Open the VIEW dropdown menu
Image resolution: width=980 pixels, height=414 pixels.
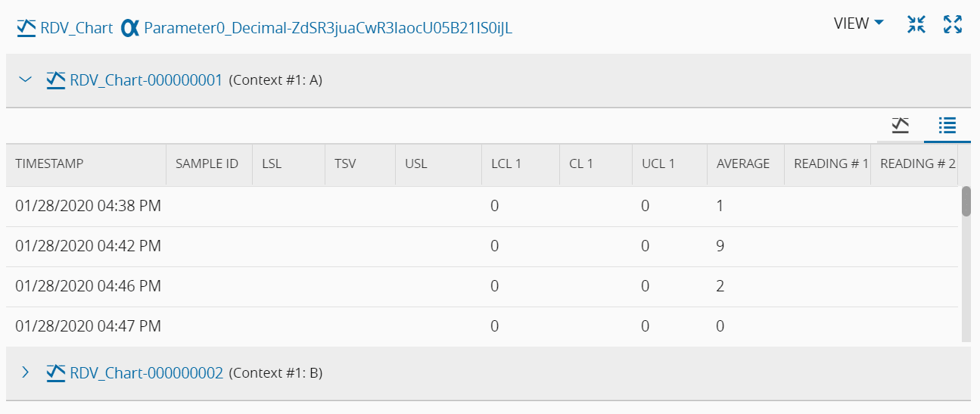[x=858, y=23]
